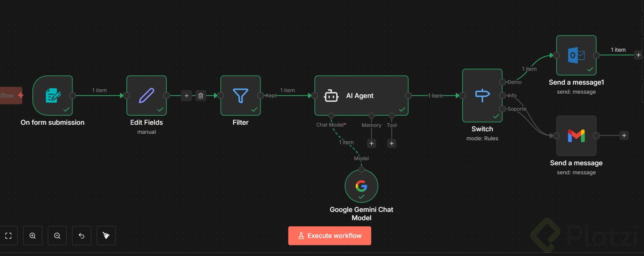
Task: Click the Soporte output of Switch
Action: pos(502,109)
